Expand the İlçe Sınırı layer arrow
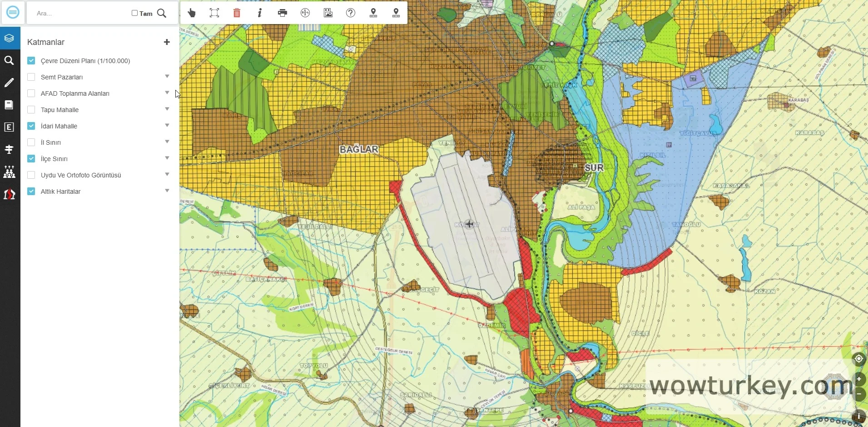Image resolution: width=868 pixels, height=427 pixels. coord(167,158)
